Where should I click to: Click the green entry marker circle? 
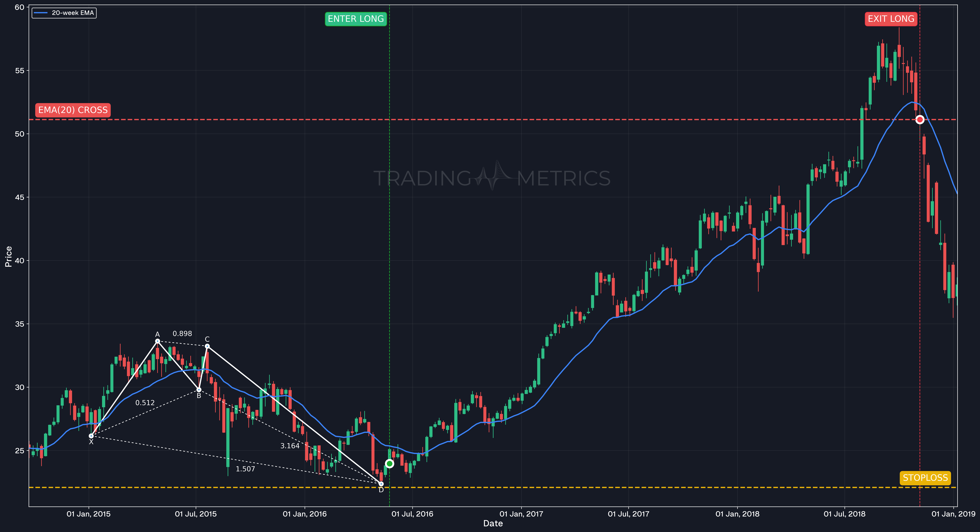389,464
